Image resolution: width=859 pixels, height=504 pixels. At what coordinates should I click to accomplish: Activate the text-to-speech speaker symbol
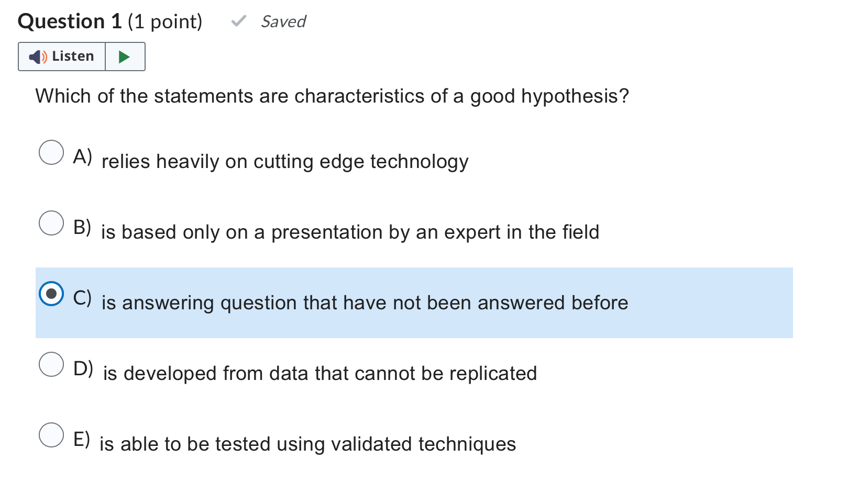click(37, 57)
